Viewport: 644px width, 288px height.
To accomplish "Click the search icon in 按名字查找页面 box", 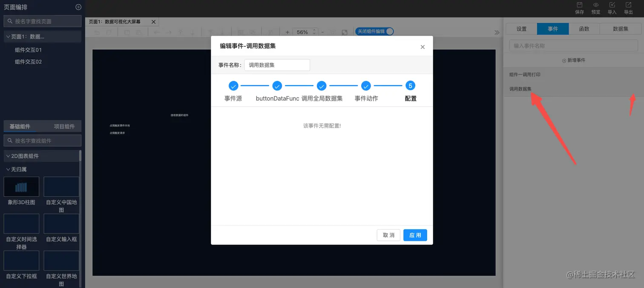I will [x=10, y=21].
